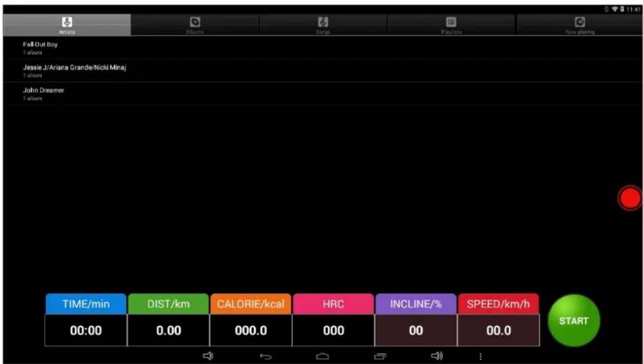
Task: Raise volume with navigation bar speaker icon
Action: click(x=437, y=356)
